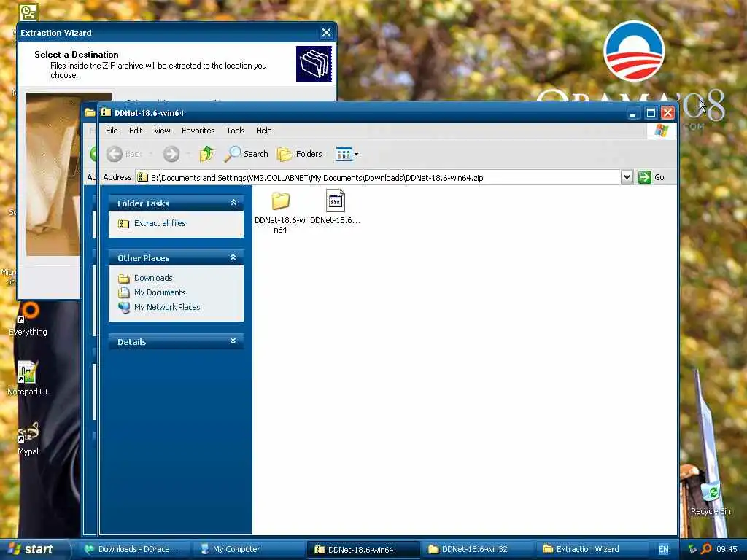
Task: Maximize the DDNet-18.6-win64 window
Action: [650, 113]
